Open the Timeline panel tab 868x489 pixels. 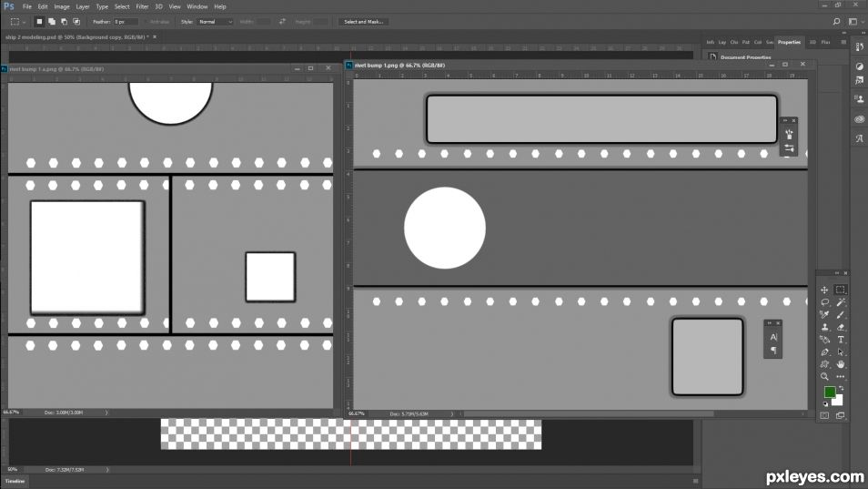click(15, 481)
